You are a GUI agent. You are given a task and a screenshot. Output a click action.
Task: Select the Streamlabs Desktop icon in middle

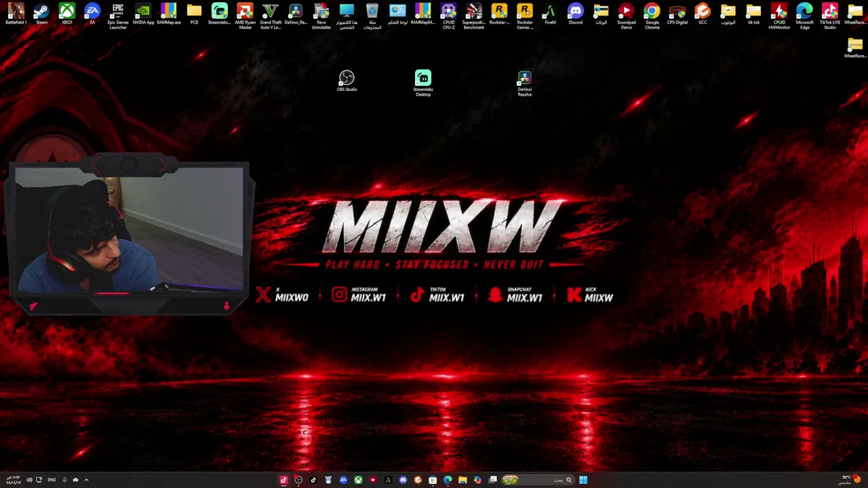[x=423, y=83]
